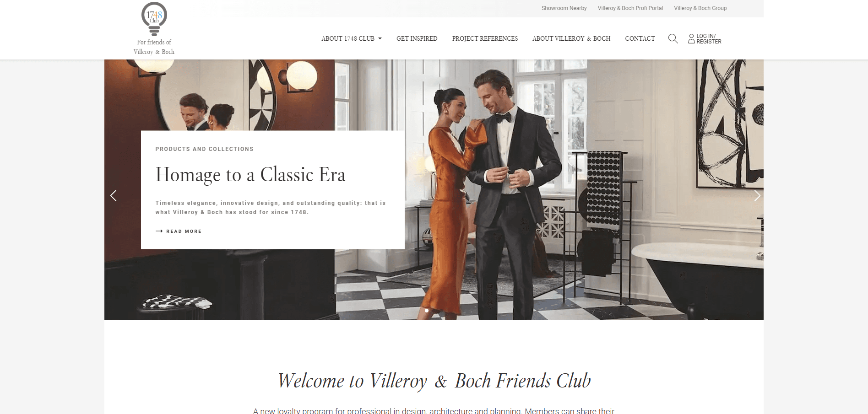Click the 1748 Club lightbulb logo
The height and width of the screenshot is (414, 868).
click(x=154, y=19)
